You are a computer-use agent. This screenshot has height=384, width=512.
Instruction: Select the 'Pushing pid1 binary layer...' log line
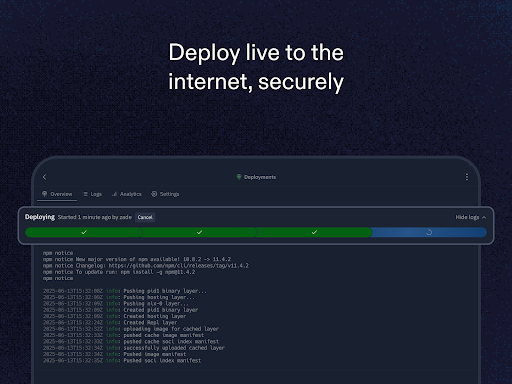click(125, 291)
